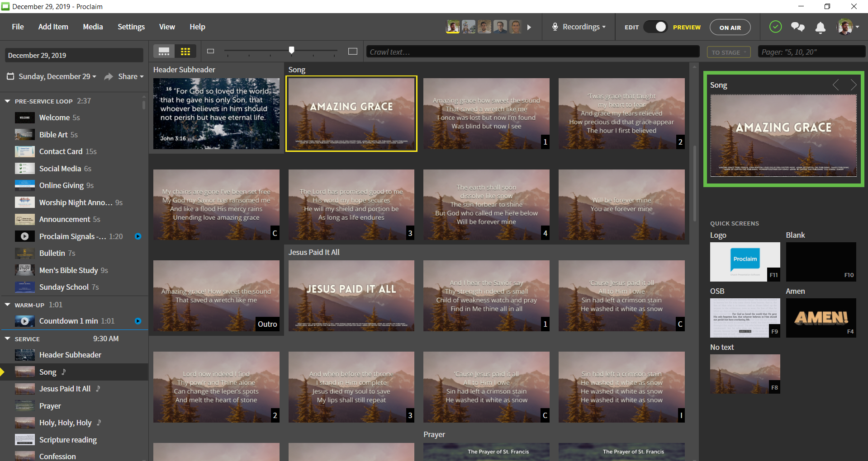Click the microphone Recordings icon
The height and width of the screenshot is (461, 868).
coord(555,27)
